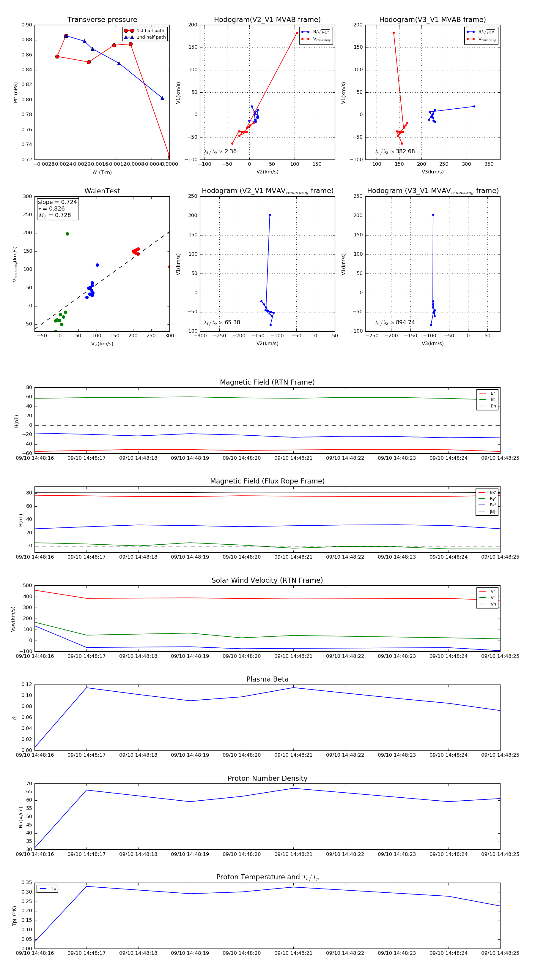
Task: Click the 'slope = 0.724' text
Action: pyautogui.click(x=57, y=202)
